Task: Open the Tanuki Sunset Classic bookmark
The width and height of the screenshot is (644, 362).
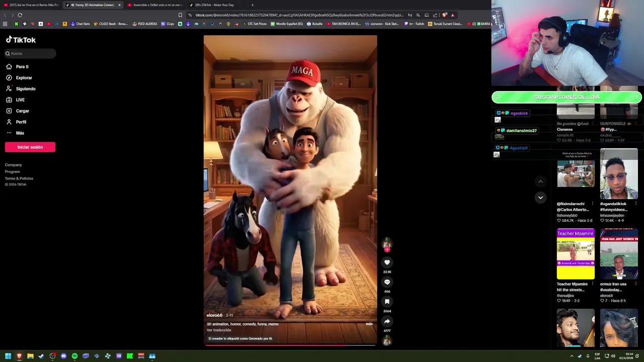Action: 445,24
